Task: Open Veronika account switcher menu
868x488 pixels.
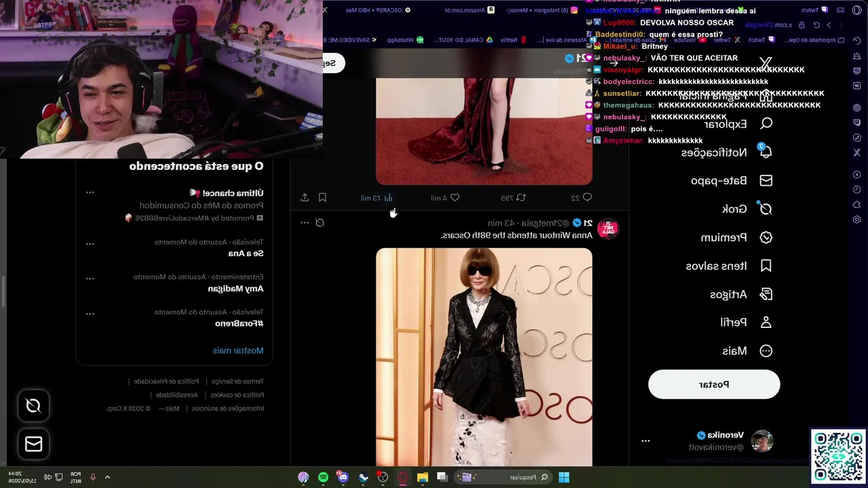Action: tap(646, 441)
